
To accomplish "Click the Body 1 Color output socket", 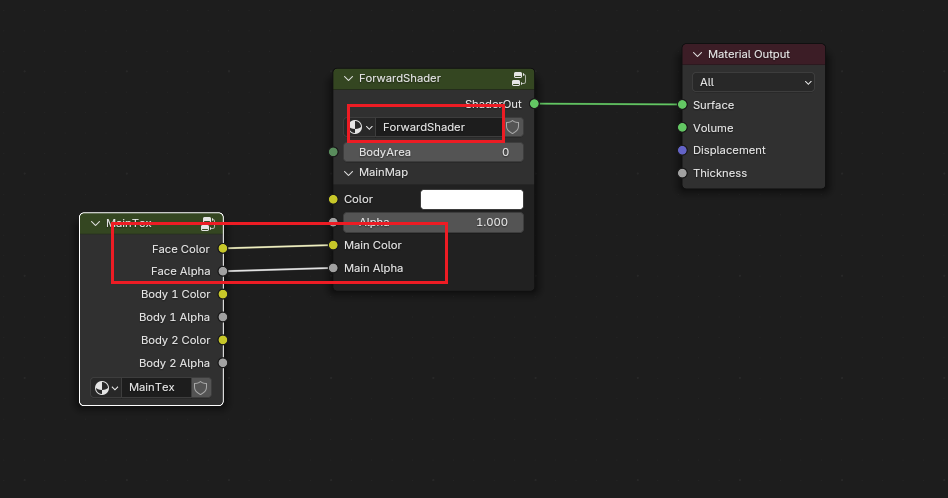I will (223, 294).
